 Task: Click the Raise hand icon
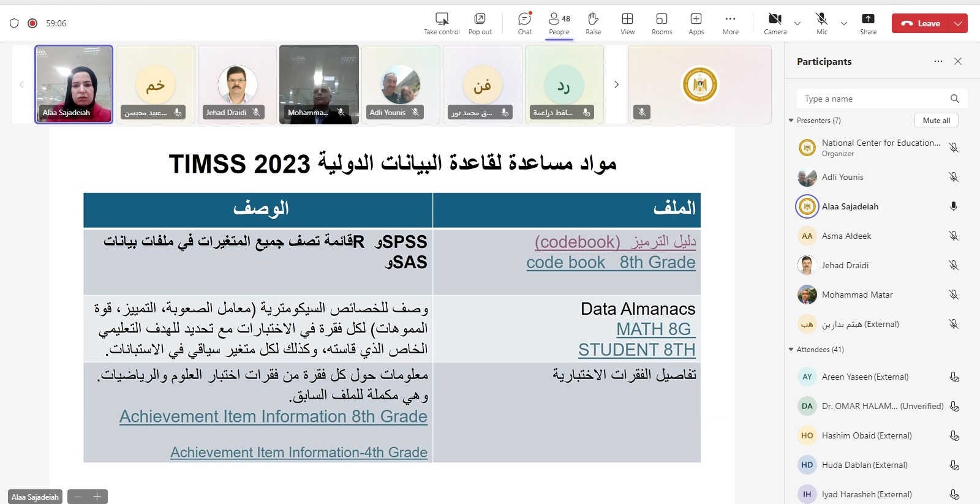(593, 23)
